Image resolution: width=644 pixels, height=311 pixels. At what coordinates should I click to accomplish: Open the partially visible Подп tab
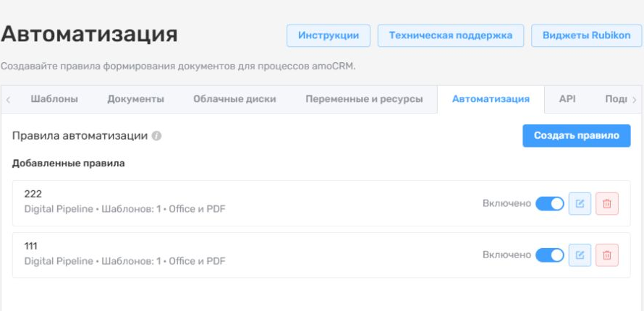616,99
